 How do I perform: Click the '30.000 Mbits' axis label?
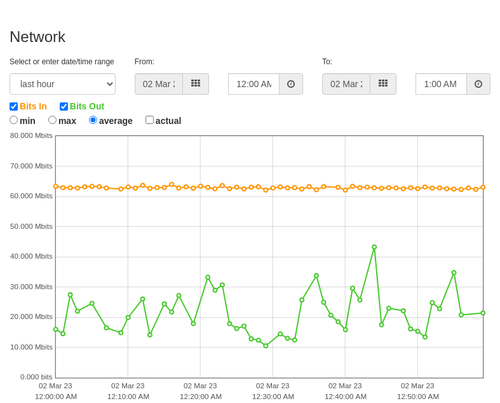click(x=31, y=287)
